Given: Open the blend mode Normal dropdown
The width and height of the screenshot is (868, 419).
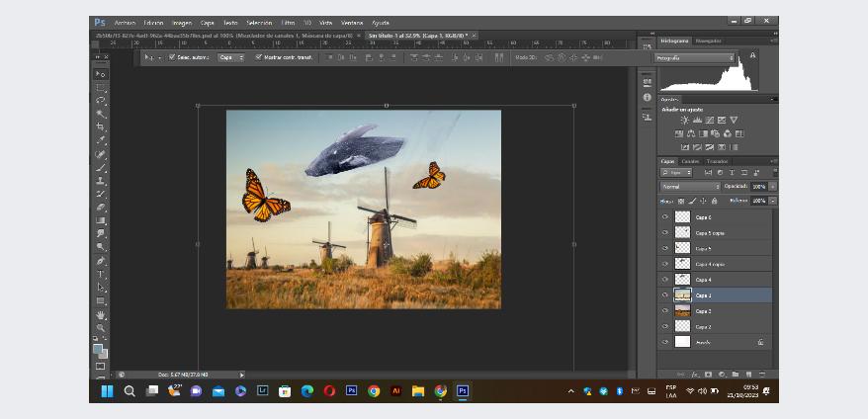Looking at the screenshot, I should pos(690,186).
